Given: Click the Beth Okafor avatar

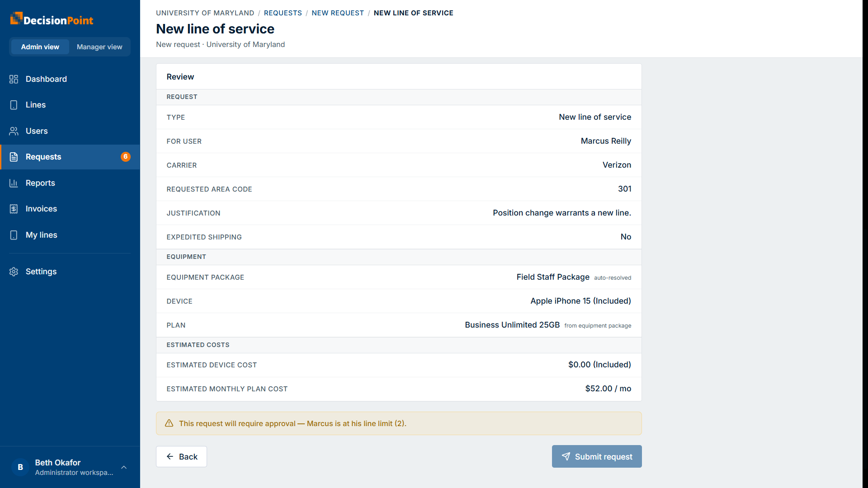Looking at the screenshot, I should 20,467.
